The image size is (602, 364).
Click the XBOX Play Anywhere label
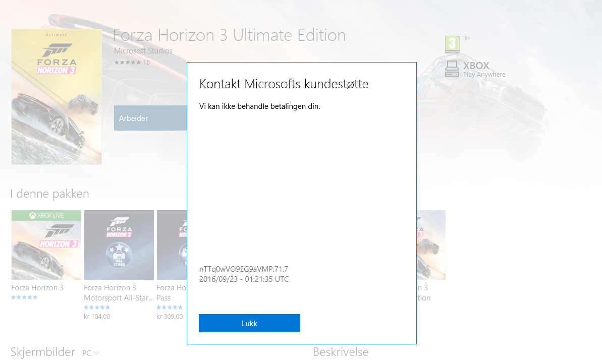[x=484, y=69]
